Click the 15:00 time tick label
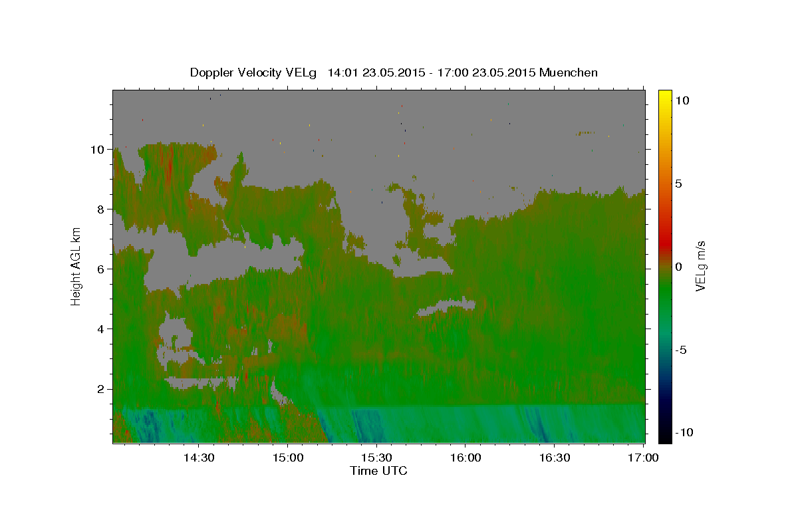This screenshot has height=532, width=798. pos(287,458)
